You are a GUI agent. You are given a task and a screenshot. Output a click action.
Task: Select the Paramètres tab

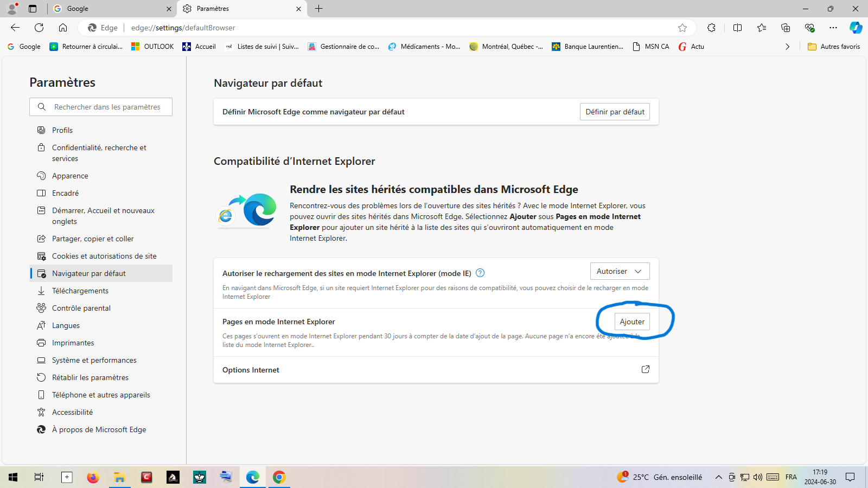(x=242, y=9)
